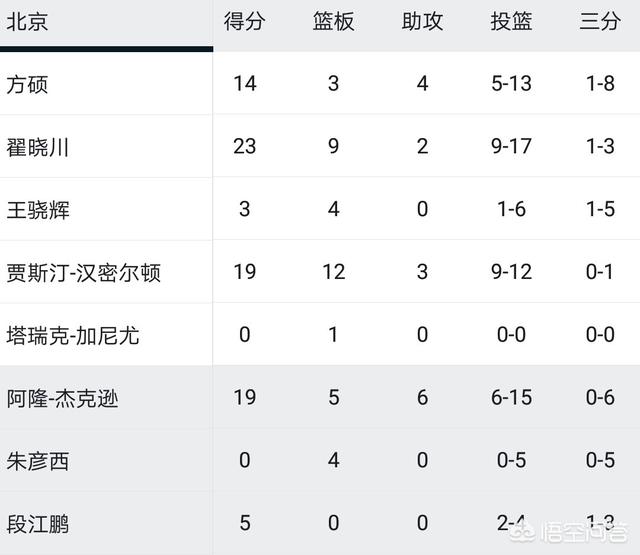Click the 得分 column header

click(x=244, y=21)
